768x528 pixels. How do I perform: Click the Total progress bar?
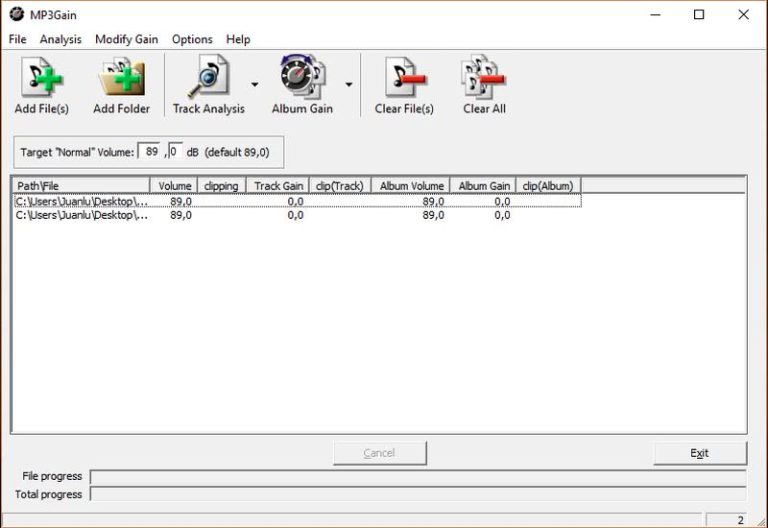pos(418,494)
